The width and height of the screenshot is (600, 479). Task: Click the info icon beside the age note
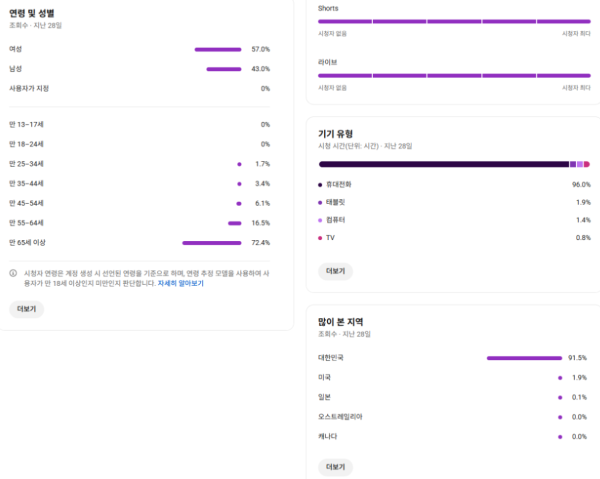[x=13, y=273]
